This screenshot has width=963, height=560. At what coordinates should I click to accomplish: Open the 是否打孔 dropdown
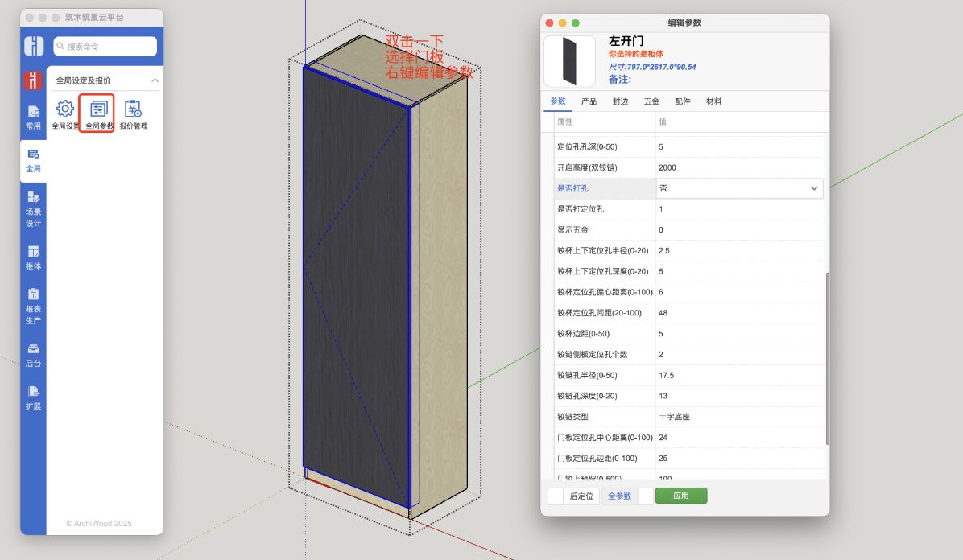click(x=739, y=188)
